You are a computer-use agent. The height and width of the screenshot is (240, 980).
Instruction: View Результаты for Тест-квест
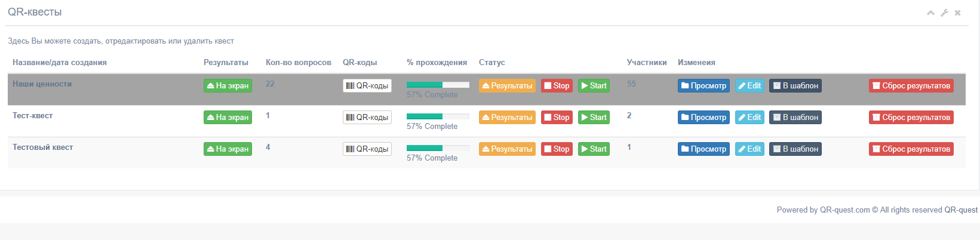tap(507, 118)
